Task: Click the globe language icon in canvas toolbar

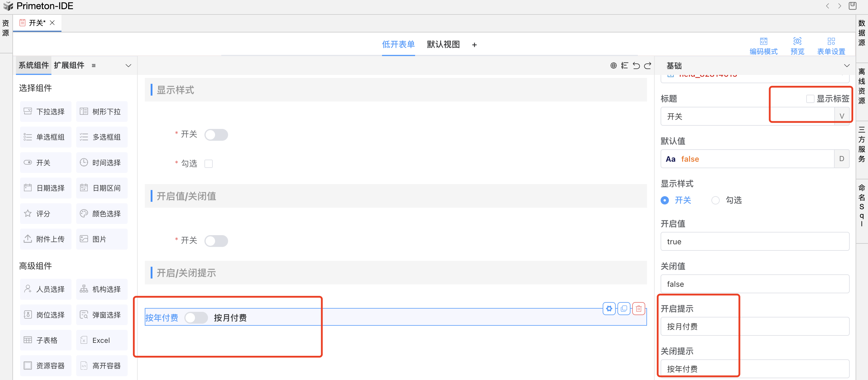Action: click(x=613, y=65)
